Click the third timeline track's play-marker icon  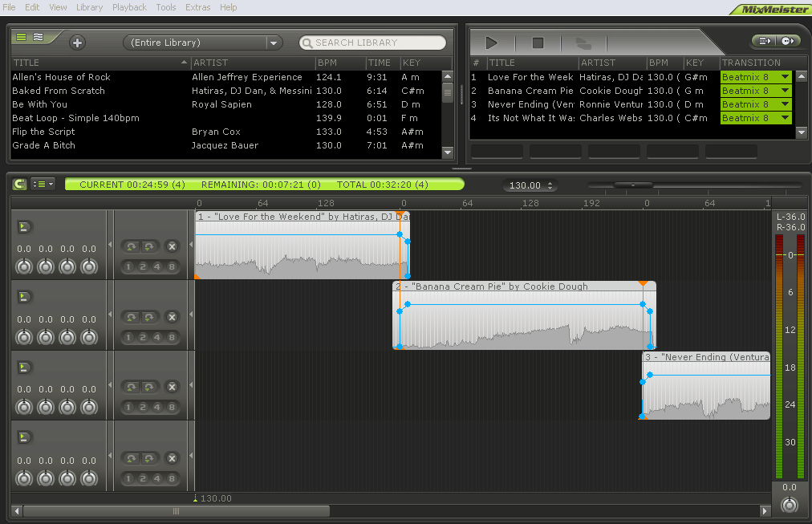24,368
